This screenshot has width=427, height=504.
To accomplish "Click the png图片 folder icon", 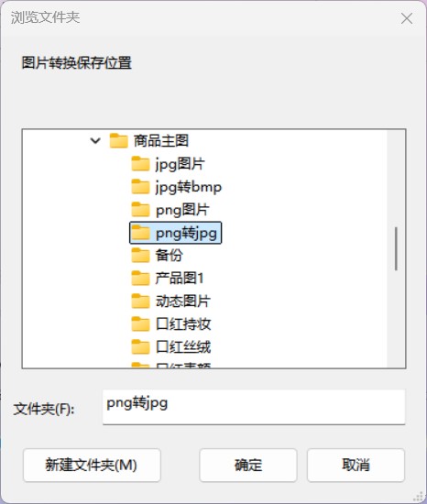I will [140, 210].
